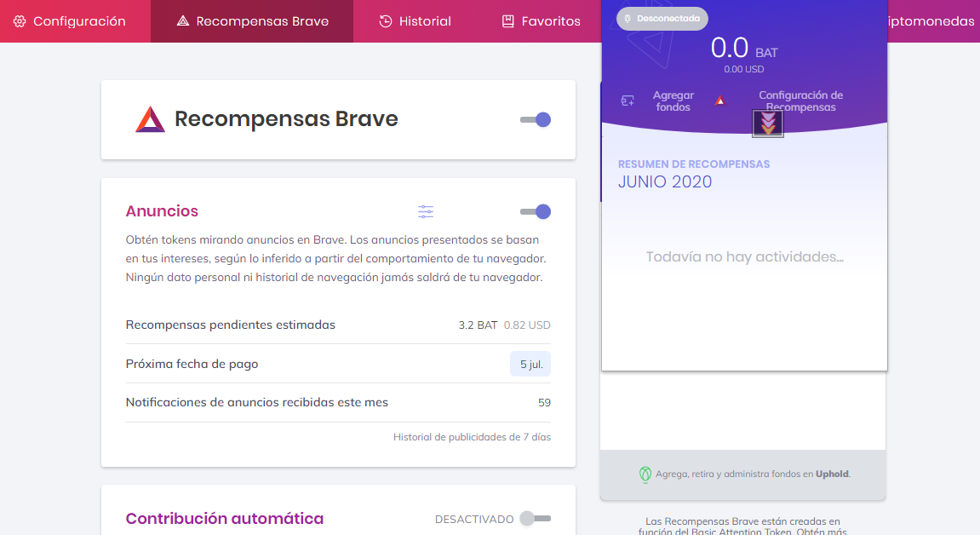The image size is (980, 535).
Task: Open the Anuncios settings sliders icon
Action: coord(426,212)
